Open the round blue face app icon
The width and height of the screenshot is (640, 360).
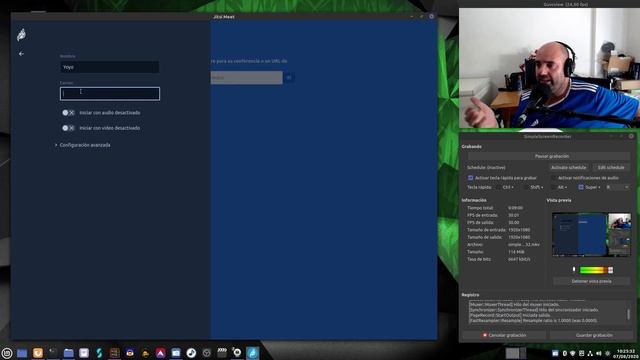(x=130, y=353)
